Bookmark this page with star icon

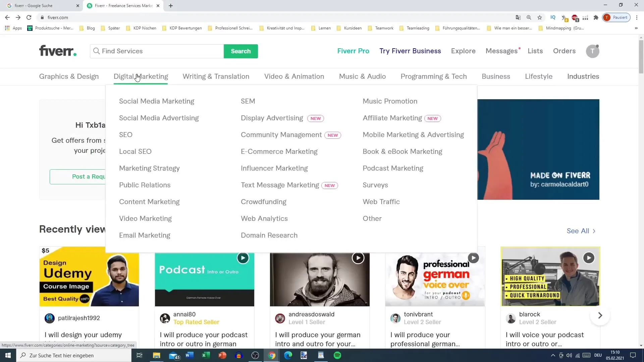pyautogui.click(x=540, y=17)
